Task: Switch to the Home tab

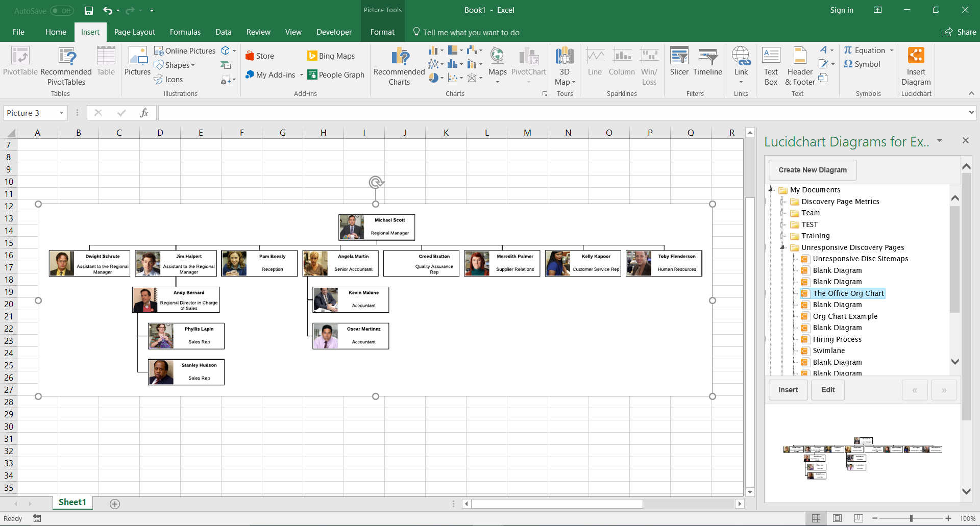Action: point(56,32)
